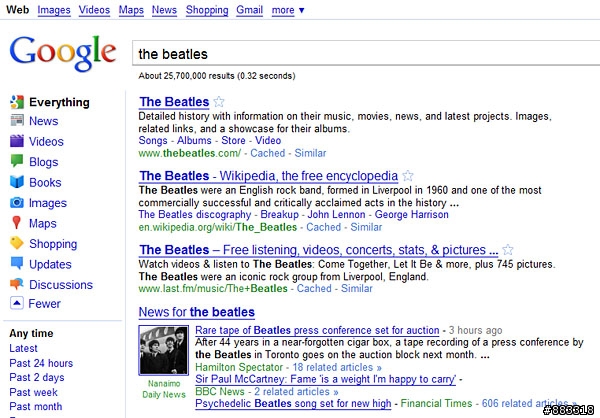
Task: Click the red pin Maps icon
Action: tap(16, 223)
